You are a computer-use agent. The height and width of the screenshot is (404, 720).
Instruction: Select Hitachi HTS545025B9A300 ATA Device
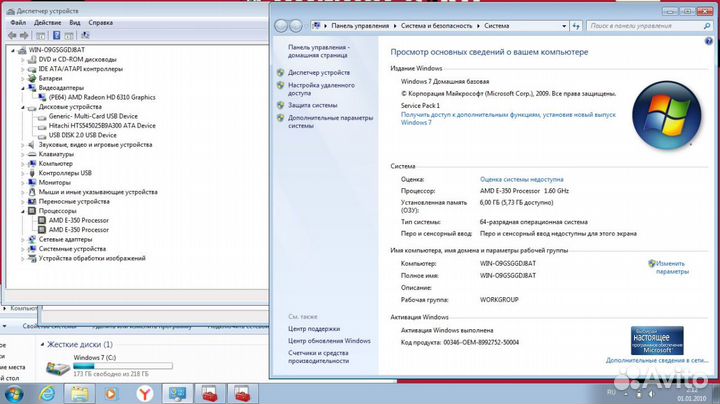pyautogui.click(x=102, y=126)
